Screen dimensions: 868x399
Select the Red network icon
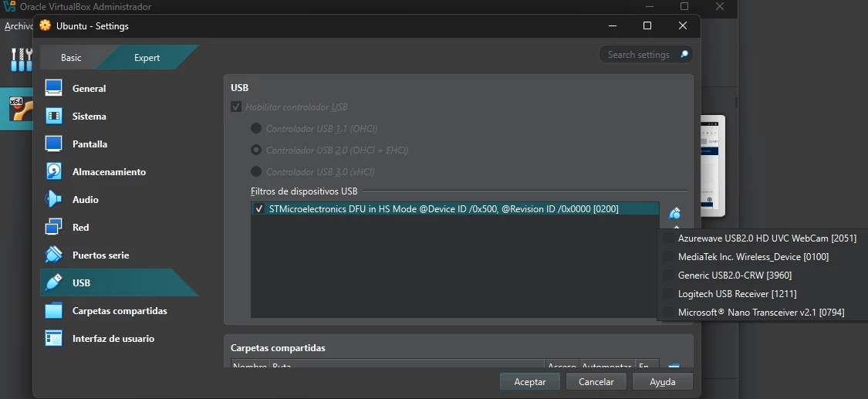pos(54,227)
